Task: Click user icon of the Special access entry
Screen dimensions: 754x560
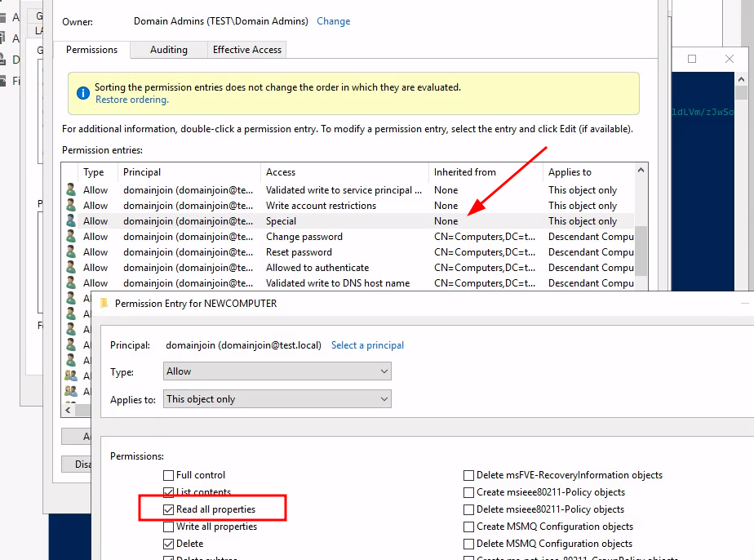Action: [71, 221]
